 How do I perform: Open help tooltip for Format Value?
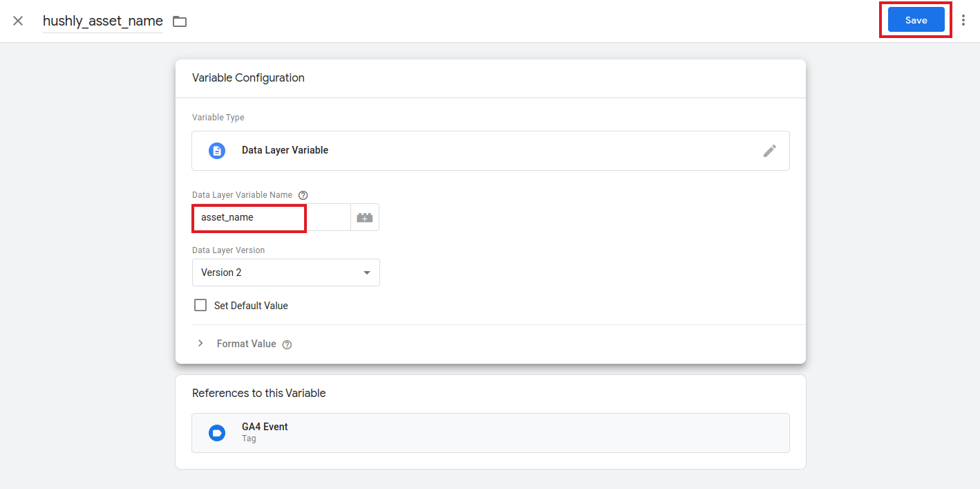pos(287,344)
